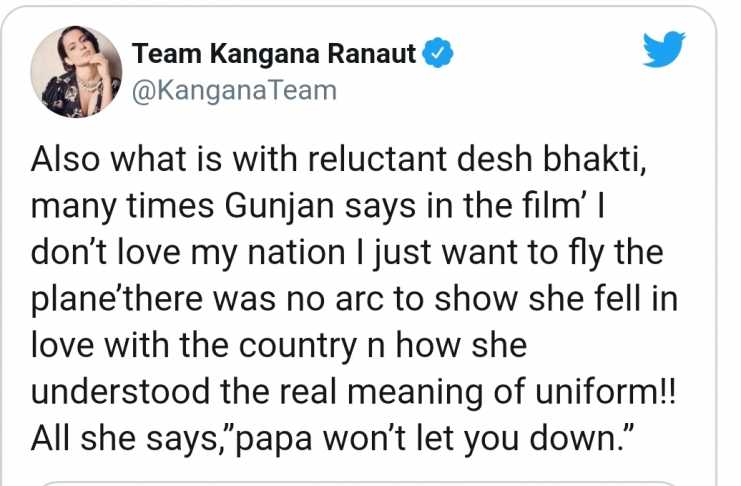Open the Team Kangana Ranaut display name
The width and height of the screenshot is (741, 486).
(274, 53)
